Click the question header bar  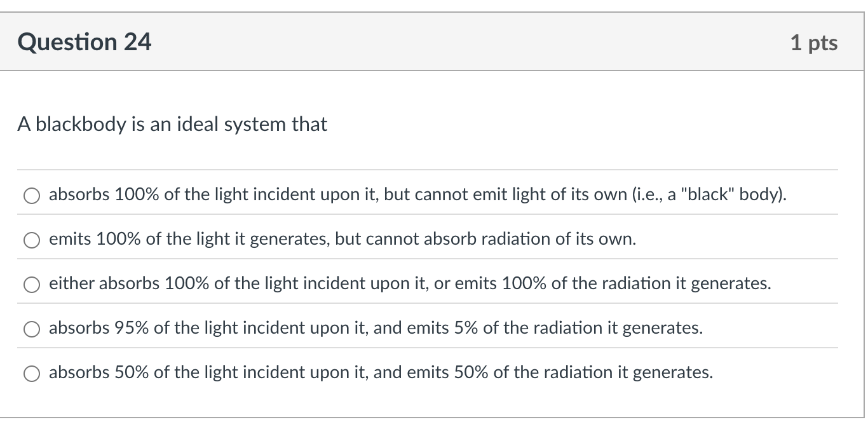tap(434, 41)
